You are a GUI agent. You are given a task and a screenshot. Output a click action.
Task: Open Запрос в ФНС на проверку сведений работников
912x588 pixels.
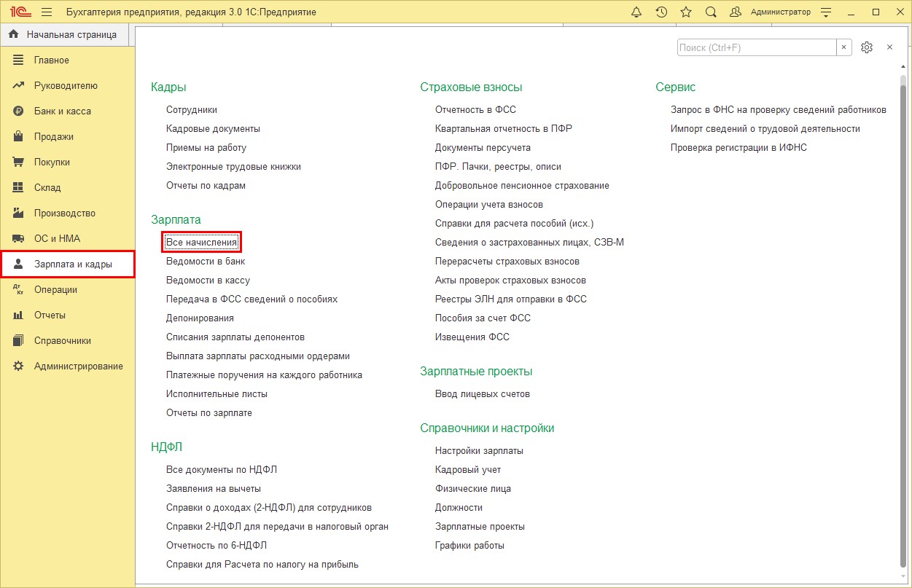click(779, 110)
